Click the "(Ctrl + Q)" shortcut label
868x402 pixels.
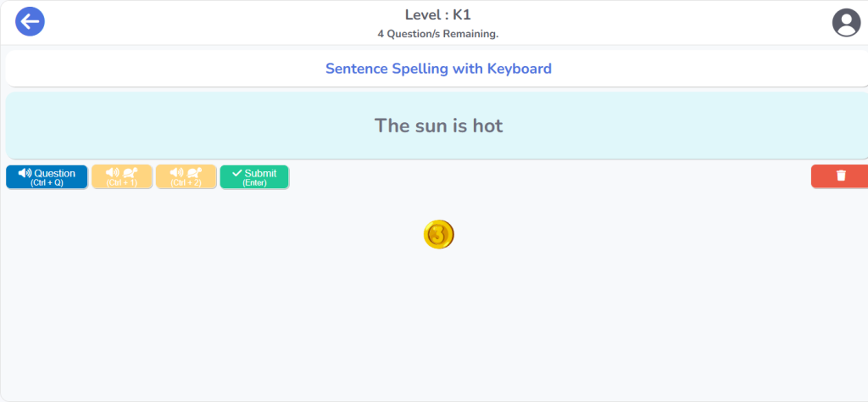[47, 183]
